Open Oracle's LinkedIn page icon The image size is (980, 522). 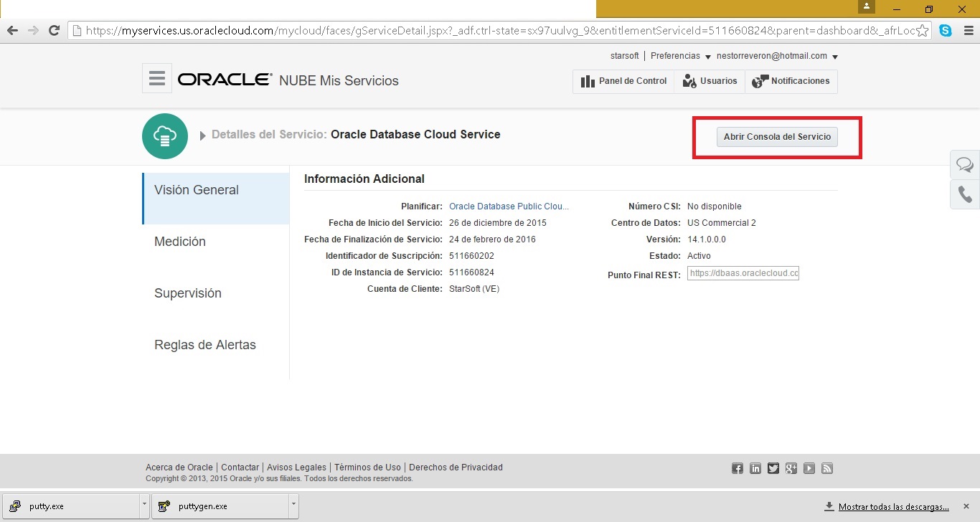755,468
